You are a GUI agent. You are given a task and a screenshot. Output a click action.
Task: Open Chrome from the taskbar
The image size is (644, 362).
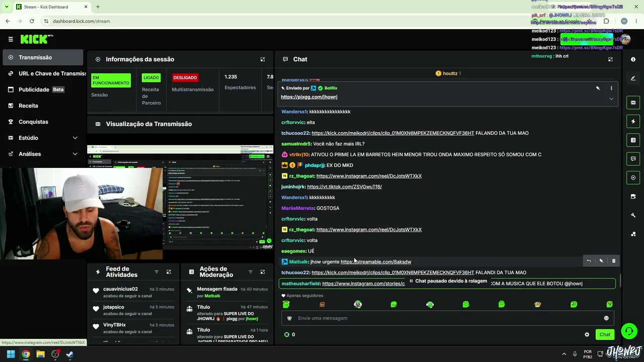click(x=26, y=354)
